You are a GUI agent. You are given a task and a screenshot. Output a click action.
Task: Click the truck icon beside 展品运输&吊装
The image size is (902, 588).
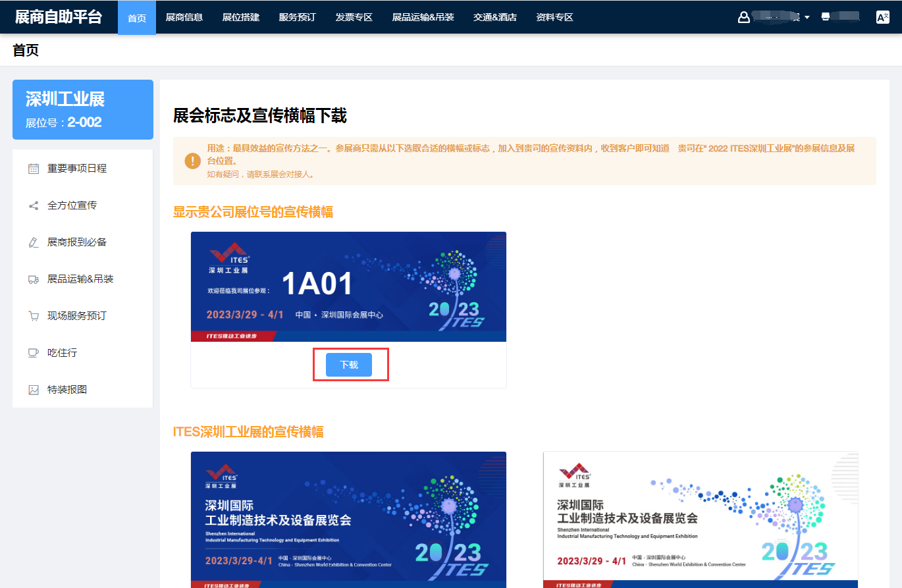[x=34, y=279]
